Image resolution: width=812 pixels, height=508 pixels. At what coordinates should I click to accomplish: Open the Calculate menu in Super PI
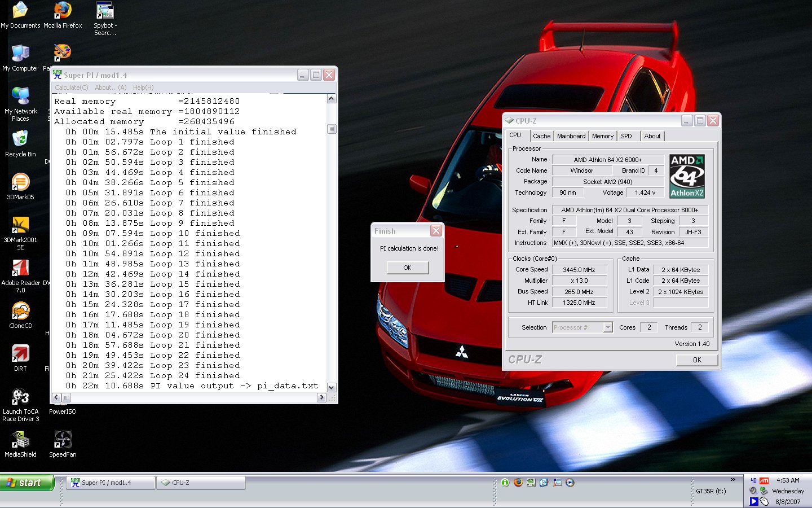(x=72, y=87)
